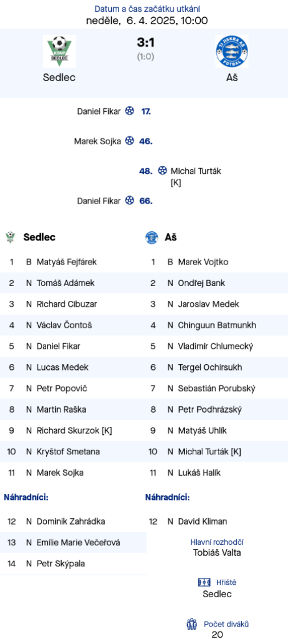Select Chinguun Batmunkh in Aš lineup
288x644 pixels.
217,325
